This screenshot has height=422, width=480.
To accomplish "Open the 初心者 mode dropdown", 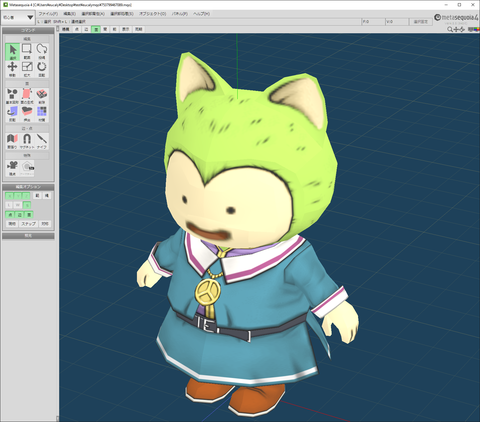I will (18, 17).
